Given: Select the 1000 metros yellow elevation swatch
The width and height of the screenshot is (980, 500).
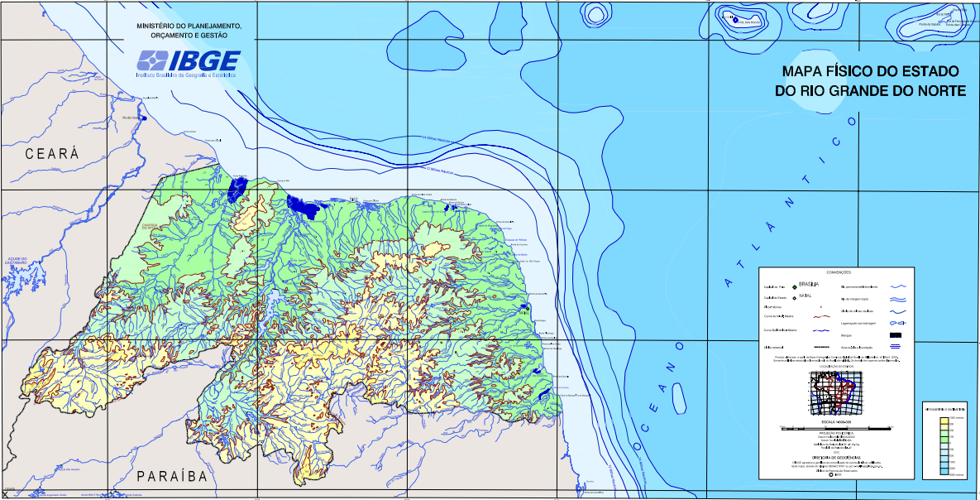Looking at the screenshot, I should [x=944, y=421].
